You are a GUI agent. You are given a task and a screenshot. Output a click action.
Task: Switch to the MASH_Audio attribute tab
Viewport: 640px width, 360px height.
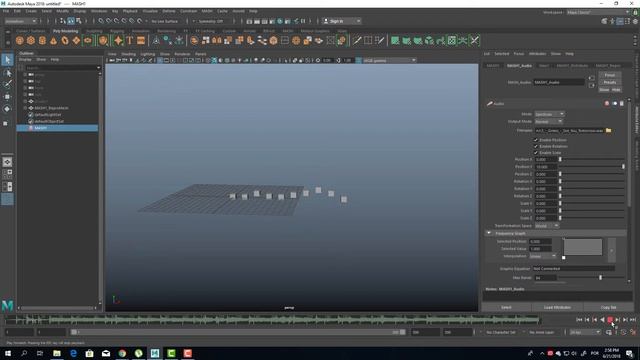point(519,66)
